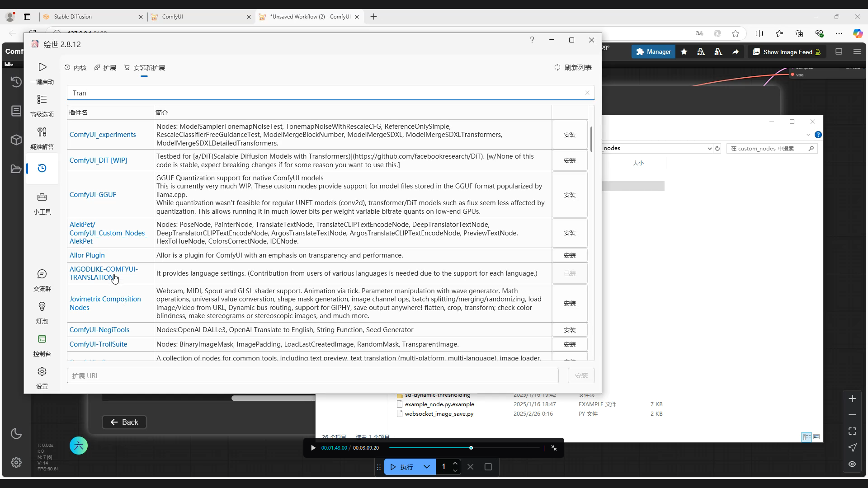Image resolution: width=868 pixels, height=488 pixels.
Task: Open 高级选项 in the launcher sidebar
Action: (x=42, y=105)
